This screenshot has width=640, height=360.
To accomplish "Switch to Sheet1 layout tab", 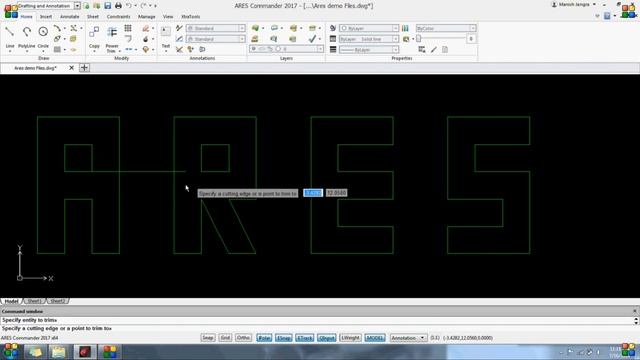I will coord(34,301).
